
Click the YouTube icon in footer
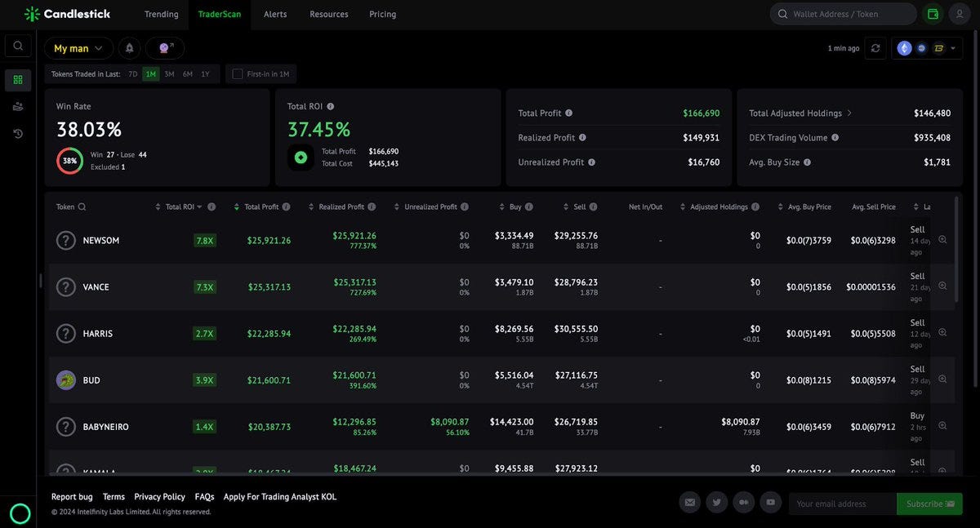(770, 503)
